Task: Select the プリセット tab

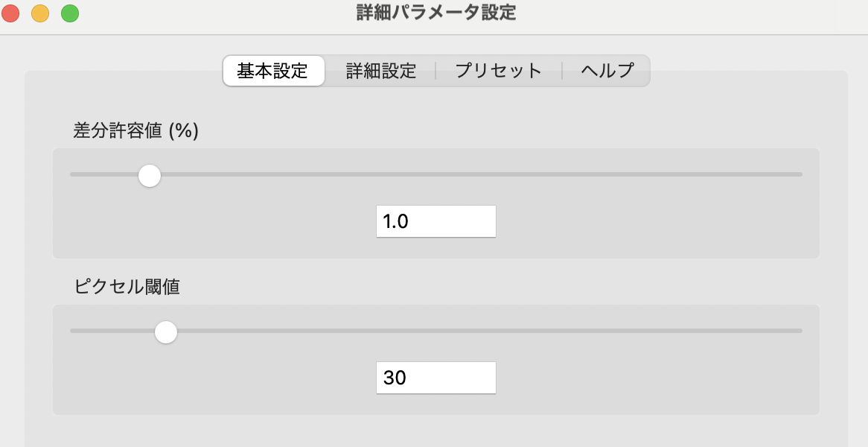Action: click(498, 71)
